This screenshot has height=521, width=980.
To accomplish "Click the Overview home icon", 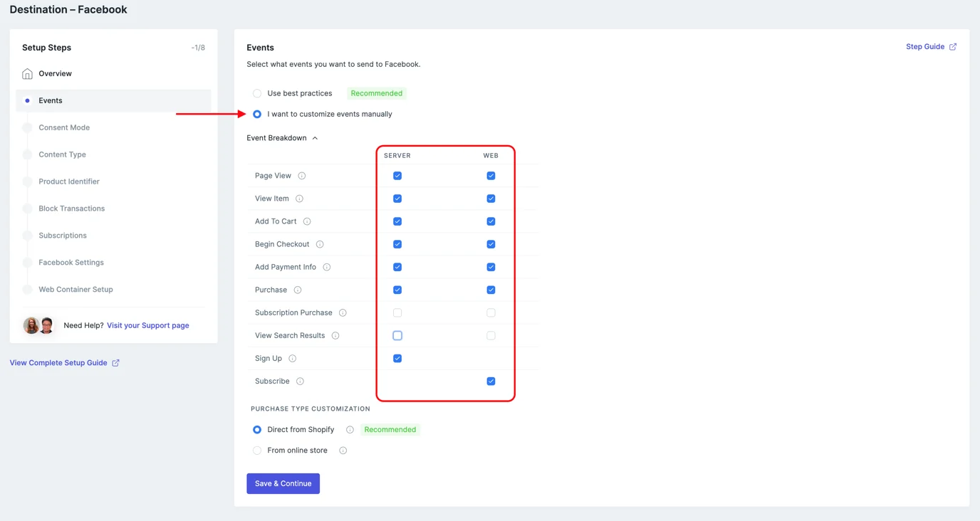I will 27,73.
